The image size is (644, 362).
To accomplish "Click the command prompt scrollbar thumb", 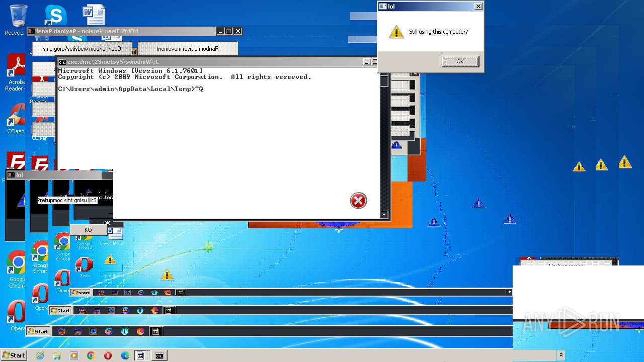I will 384,81.
